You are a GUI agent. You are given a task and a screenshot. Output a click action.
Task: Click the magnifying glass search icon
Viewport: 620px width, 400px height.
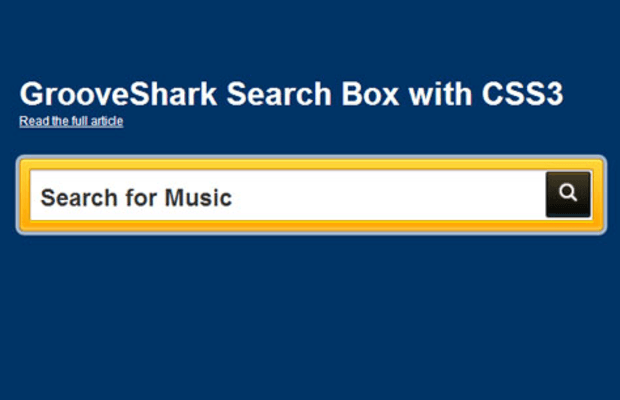[568, 192]
